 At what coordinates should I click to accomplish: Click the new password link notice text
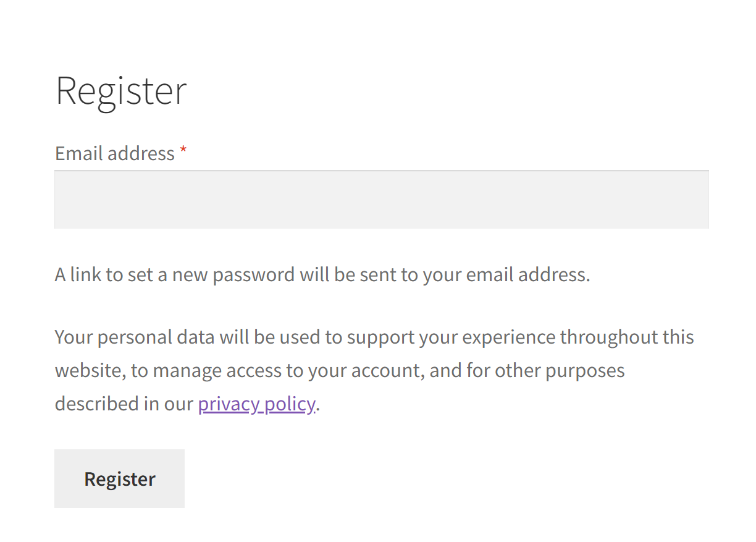[322, 274]
